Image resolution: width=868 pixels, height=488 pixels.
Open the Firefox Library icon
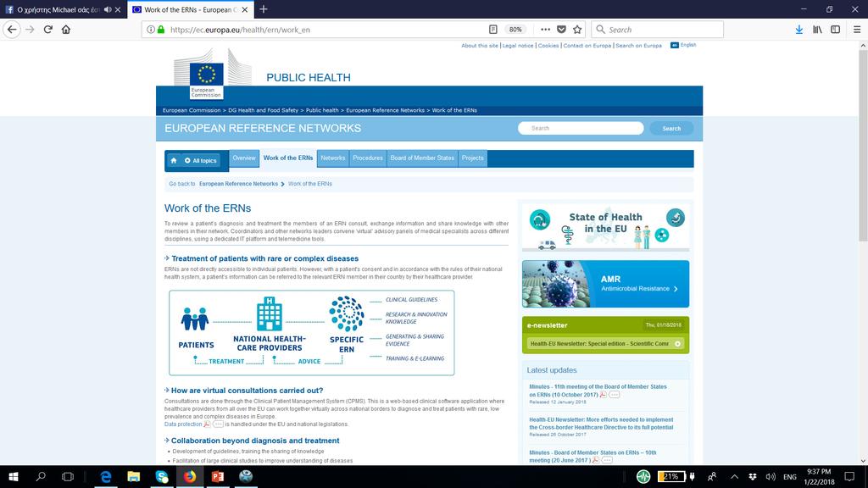pos(817,30)
